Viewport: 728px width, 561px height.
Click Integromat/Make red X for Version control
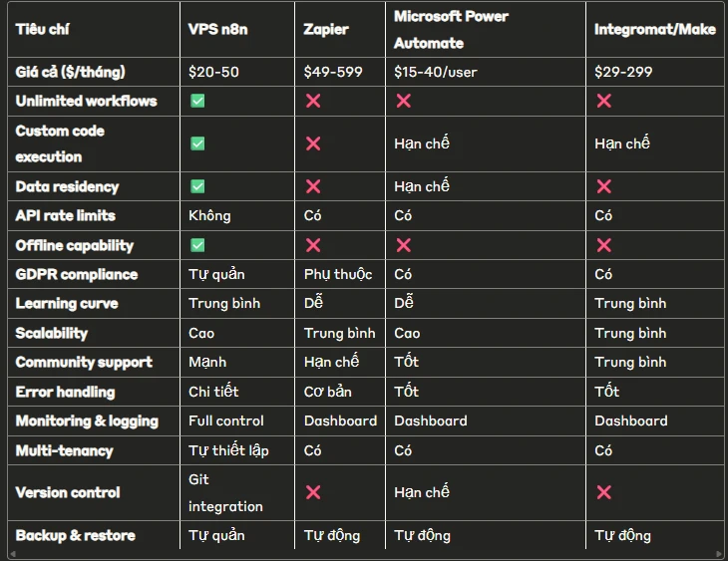[603, 492]
